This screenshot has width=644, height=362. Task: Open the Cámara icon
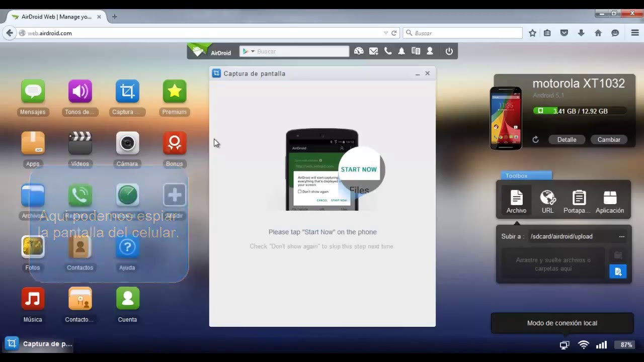(127, 143)
